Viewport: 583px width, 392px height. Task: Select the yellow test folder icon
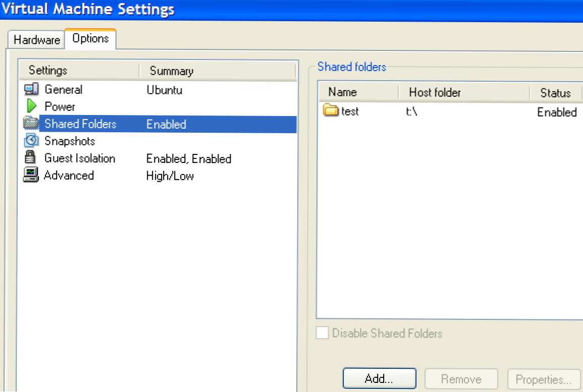(331, 110)
